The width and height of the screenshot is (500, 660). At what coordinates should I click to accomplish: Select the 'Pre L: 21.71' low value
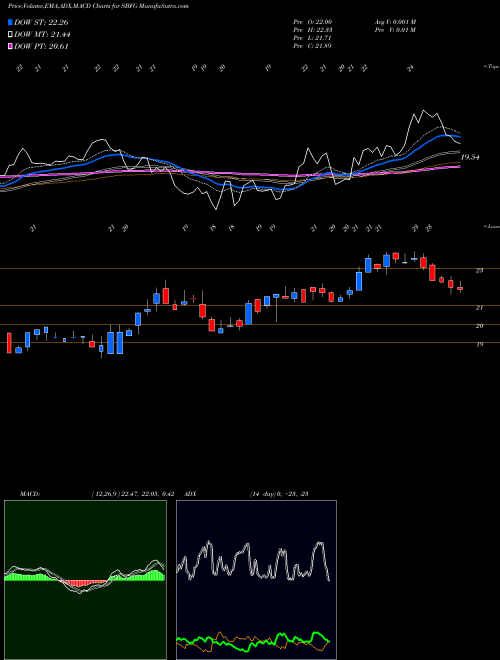pyautogui.click(x=313, y=38)
